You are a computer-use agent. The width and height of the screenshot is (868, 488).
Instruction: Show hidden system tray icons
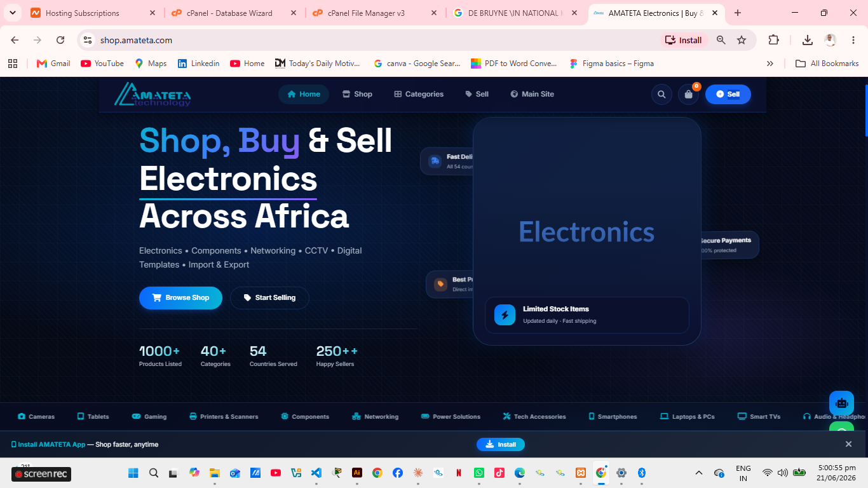coord(699,473)
